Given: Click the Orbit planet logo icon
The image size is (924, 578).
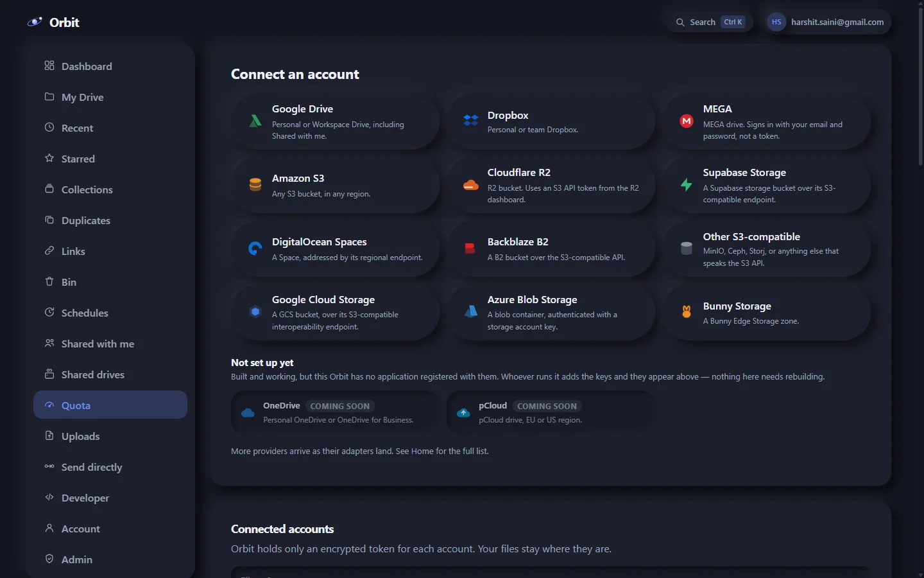Looking at the screenshot, I should [35, 22].
